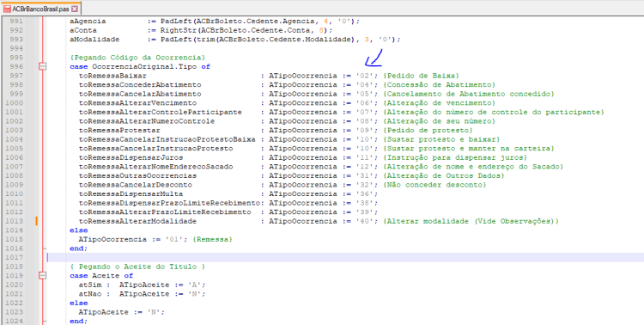Place cursor on toRemessaAlterarControleParticipante
Viewport: 644px width, 325px height.
161,112
